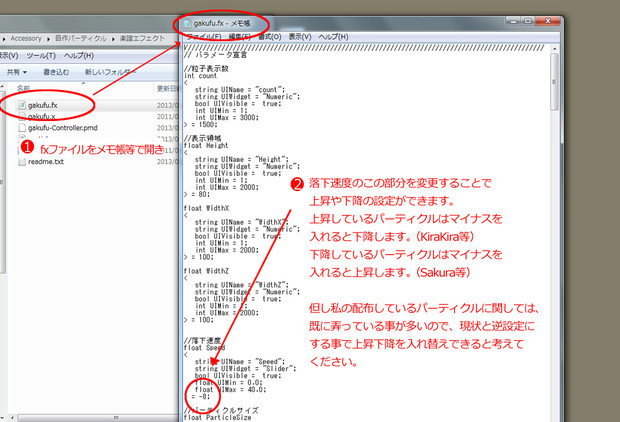
Task: Click the line 'float UIMin = 0.0;'
Action: [x=229, y=382]
